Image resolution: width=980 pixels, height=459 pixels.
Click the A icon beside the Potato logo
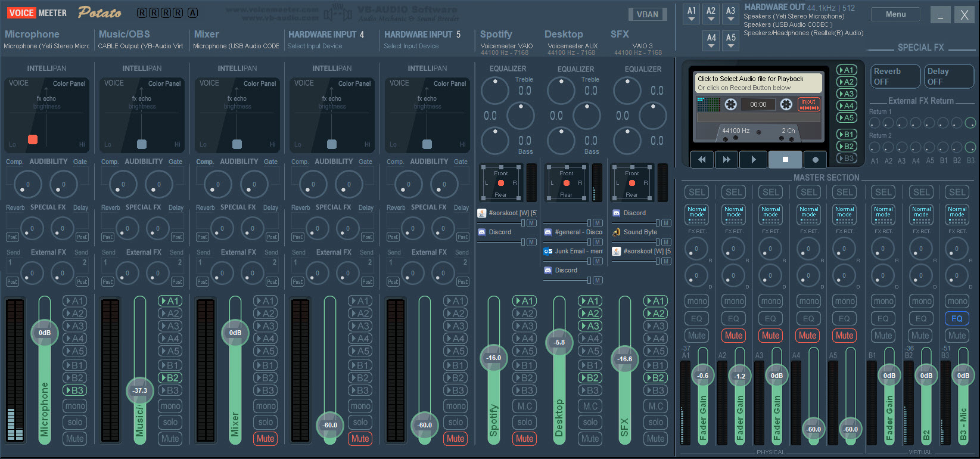pyautogui.click(x=192, y=13)
